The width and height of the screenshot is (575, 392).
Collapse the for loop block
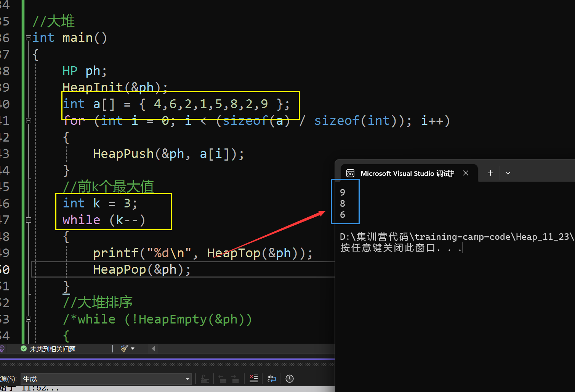29,121
